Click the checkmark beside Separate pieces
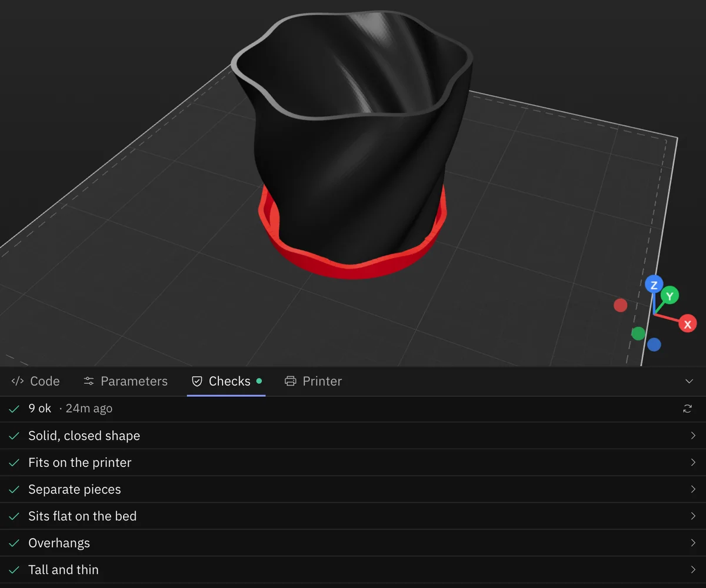The image size is (706, 588). (x=14, y=490)
